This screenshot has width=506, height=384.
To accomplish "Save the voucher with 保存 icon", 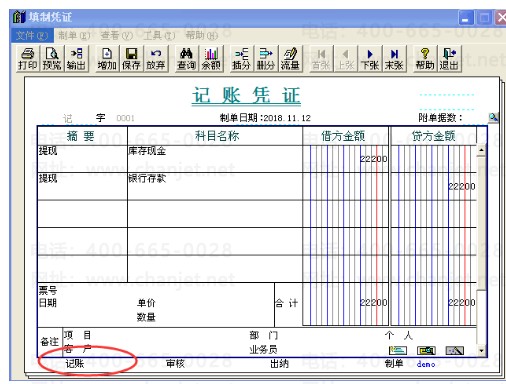I will click(131, 59).
